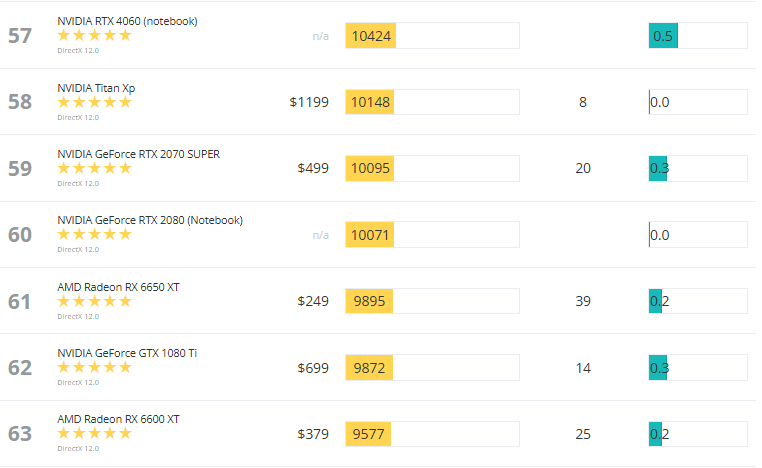Click the stars under RTX 4060 (notebook)
Viewport: 762px width, 468px height.
click(x=94, y=35)
